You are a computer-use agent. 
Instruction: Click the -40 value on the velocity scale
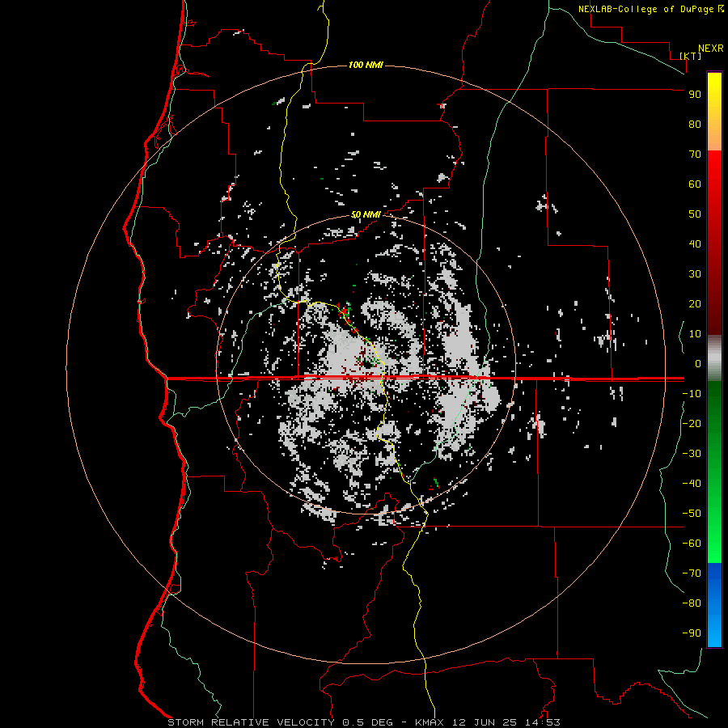point(692,484)
